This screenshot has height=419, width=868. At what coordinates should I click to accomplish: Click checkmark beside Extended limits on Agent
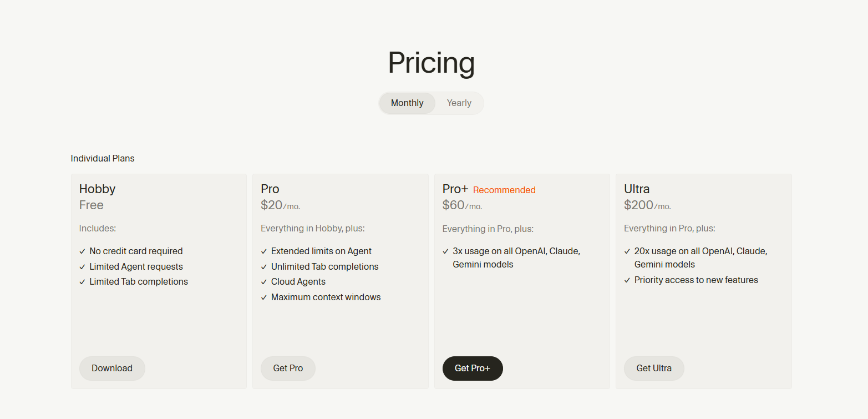[x=264, y=251]
